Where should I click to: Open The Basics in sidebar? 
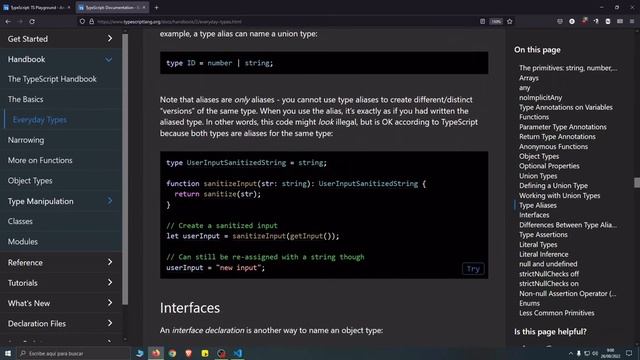coord(25,99)
